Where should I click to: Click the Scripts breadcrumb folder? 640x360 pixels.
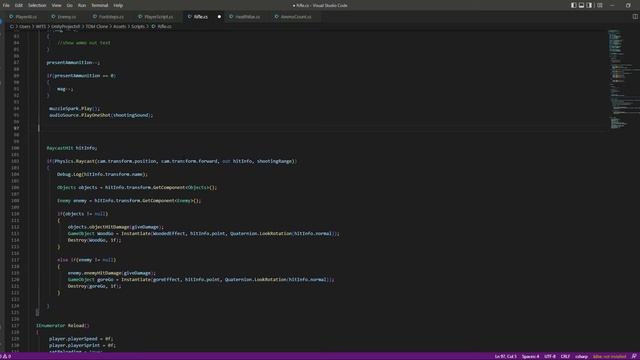point(138,27)
